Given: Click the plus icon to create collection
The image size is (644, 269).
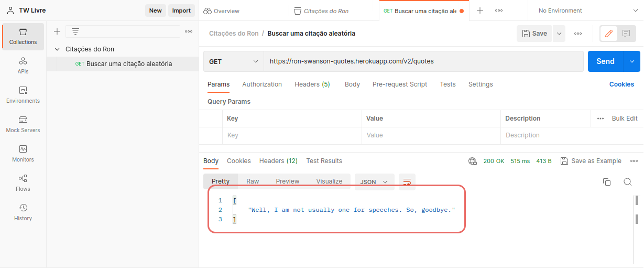Looking at the screenshot, I should click(57, 31).
